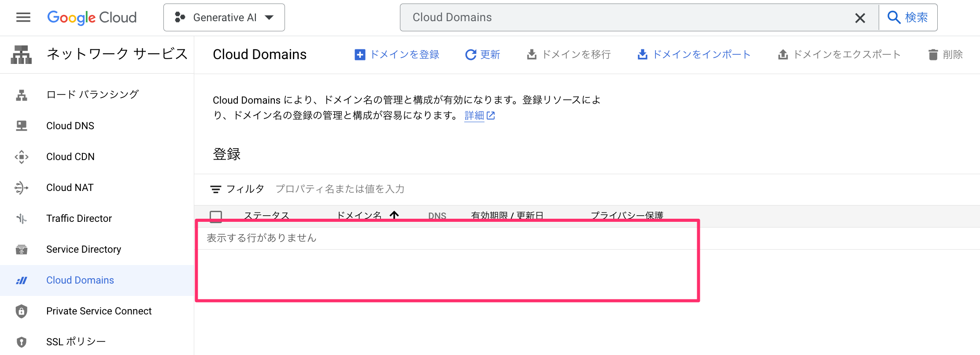Select Cloud Domains in the sidebar
The width and height of the screenshot is (980, 355).
tap(97, 280)
